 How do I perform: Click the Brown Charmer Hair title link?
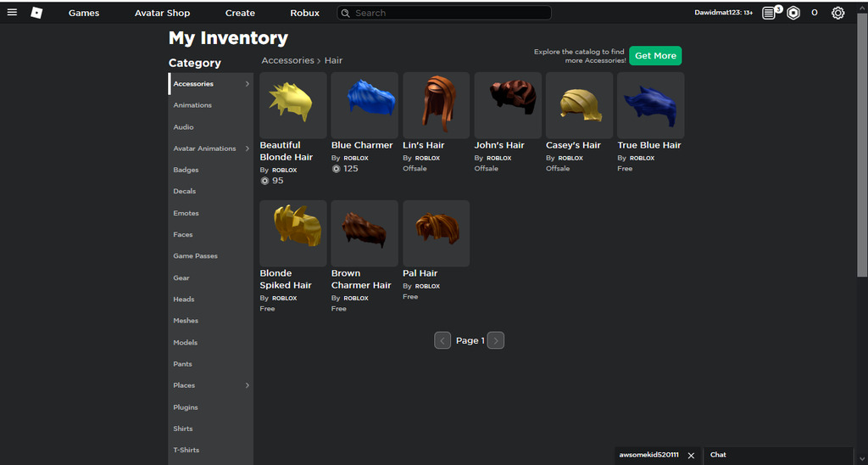click(361, 279)
